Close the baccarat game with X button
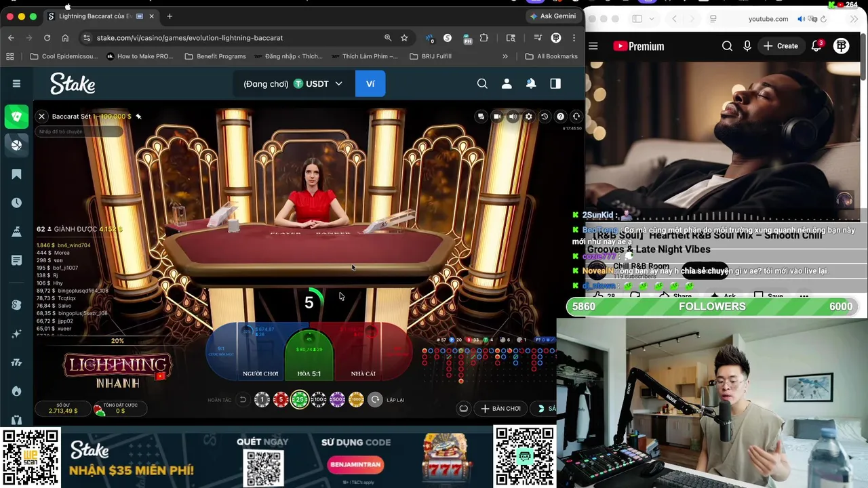Viewport: 868px width, 488px height. pos(41,117)
